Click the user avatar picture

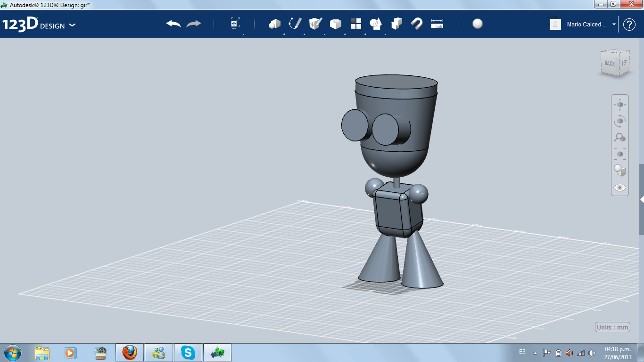pyautogui.click(x=555, y=24)
